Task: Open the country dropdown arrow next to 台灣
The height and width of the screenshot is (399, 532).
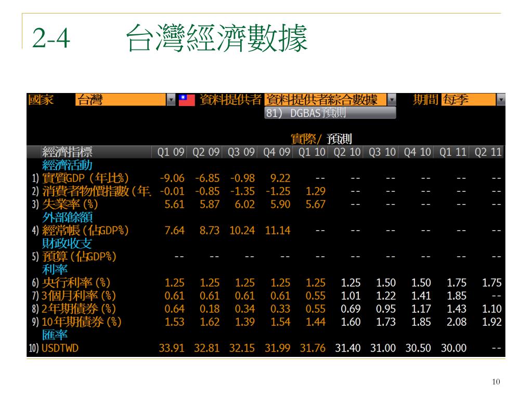Action: (171, 100)
